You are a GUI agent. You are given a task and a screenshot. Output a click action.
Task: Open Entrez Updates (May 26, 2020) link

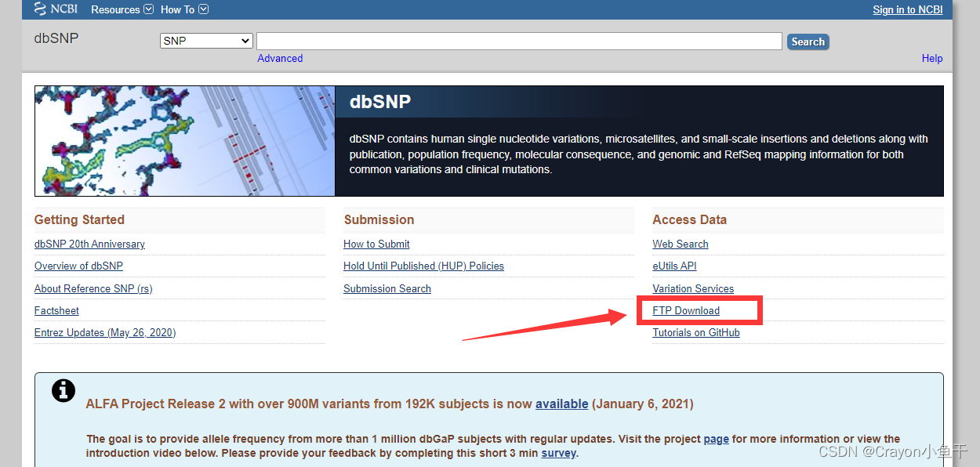(105, 332)
